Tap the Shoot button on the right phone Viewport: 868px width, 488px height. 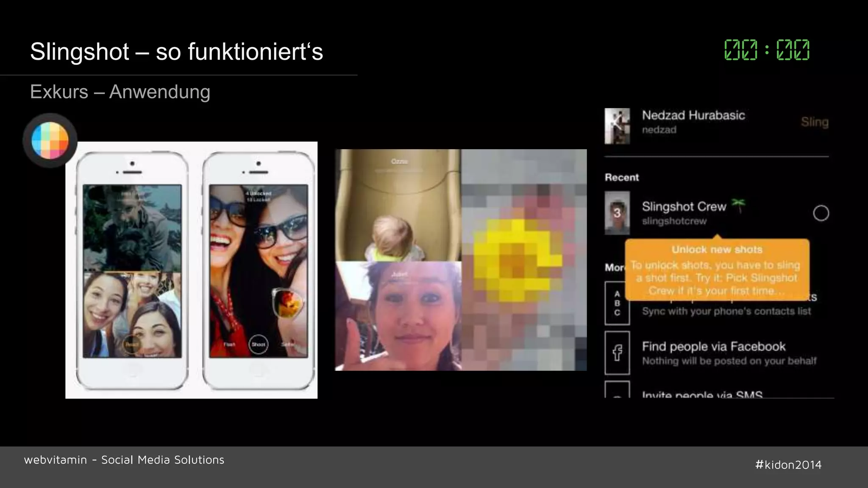[258, 344]
